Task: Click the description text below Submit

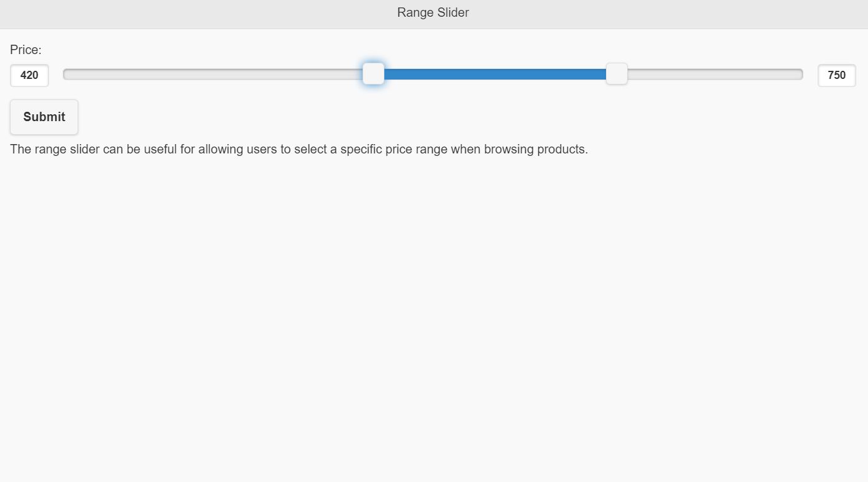Action: point(299,149)
